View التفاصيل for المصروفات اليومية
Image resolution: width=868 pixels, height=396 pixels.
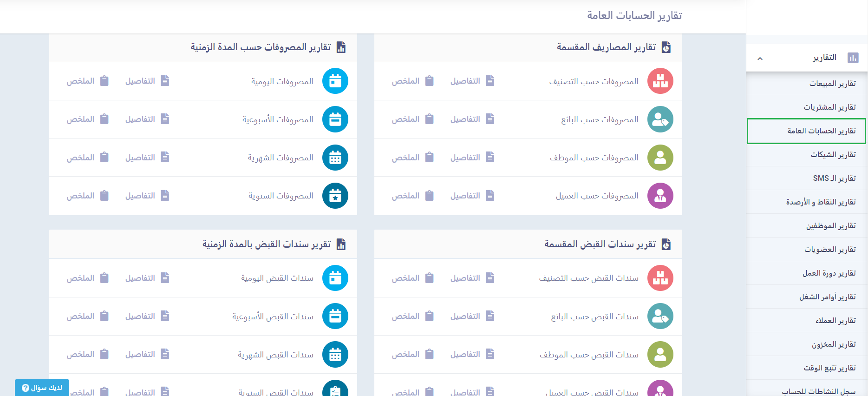tap(147, 81)
